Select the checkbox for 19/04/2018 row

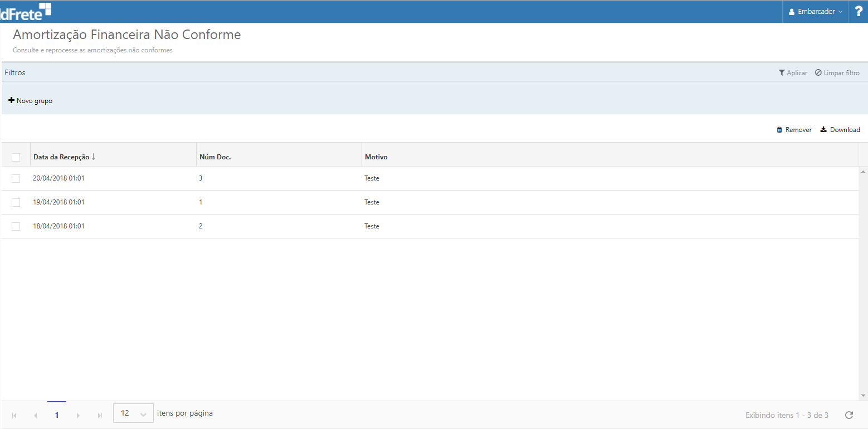point(16,202)
